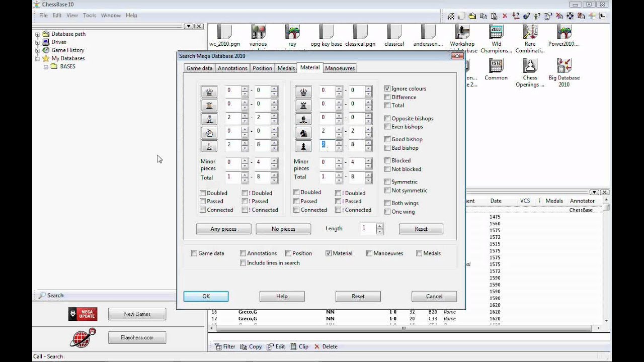Image resolution: width=644 pixels, height=362 pixels.
Task: Click the Mega Update icon
Action: (83, 314)
